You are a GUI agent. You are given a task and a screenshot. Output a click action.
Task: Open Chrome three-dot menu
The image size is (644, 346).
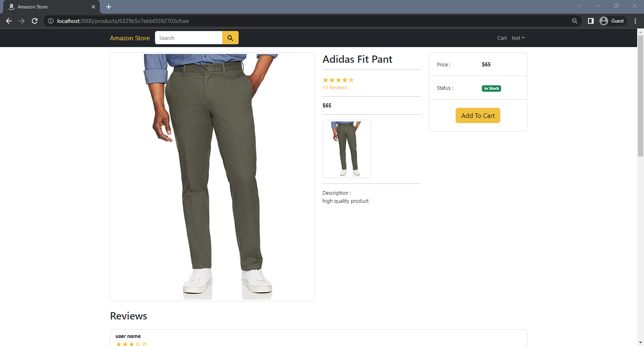[636, 21]
